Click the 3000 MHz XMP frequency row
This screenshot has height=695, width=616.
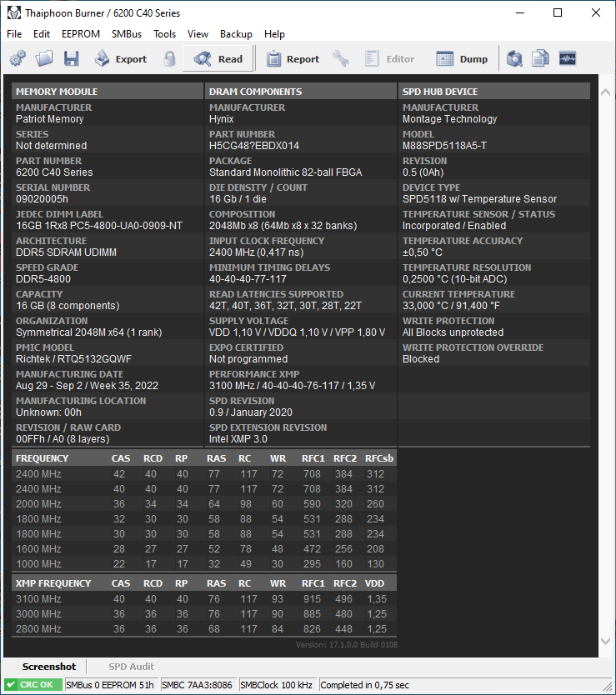(204, 614)
